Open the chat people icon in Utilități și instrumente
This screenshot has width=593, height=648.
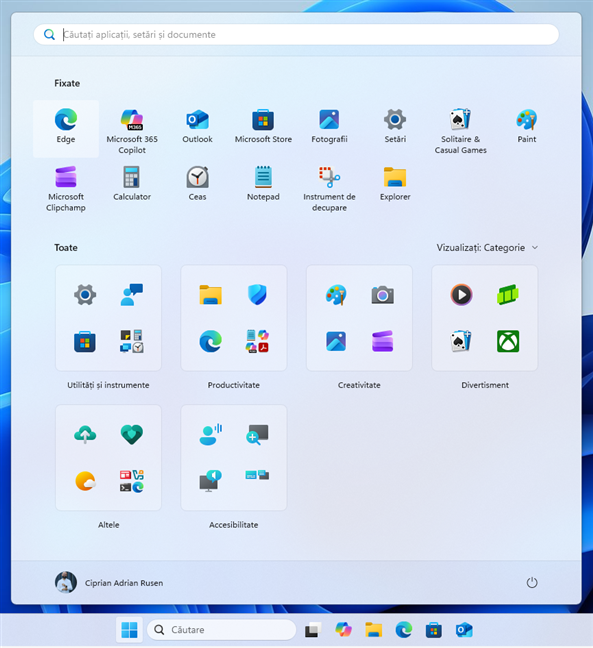[132, 295]
